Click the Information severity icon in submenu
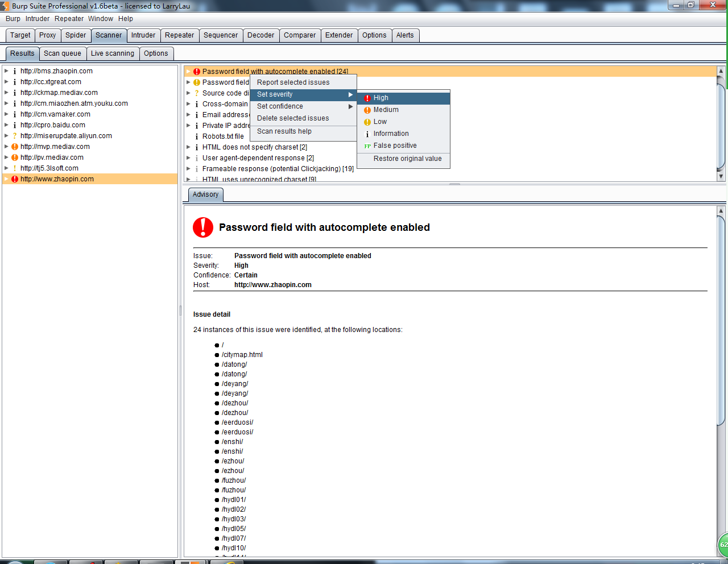This screenshot has height=564, width=728. click(367, 134)
